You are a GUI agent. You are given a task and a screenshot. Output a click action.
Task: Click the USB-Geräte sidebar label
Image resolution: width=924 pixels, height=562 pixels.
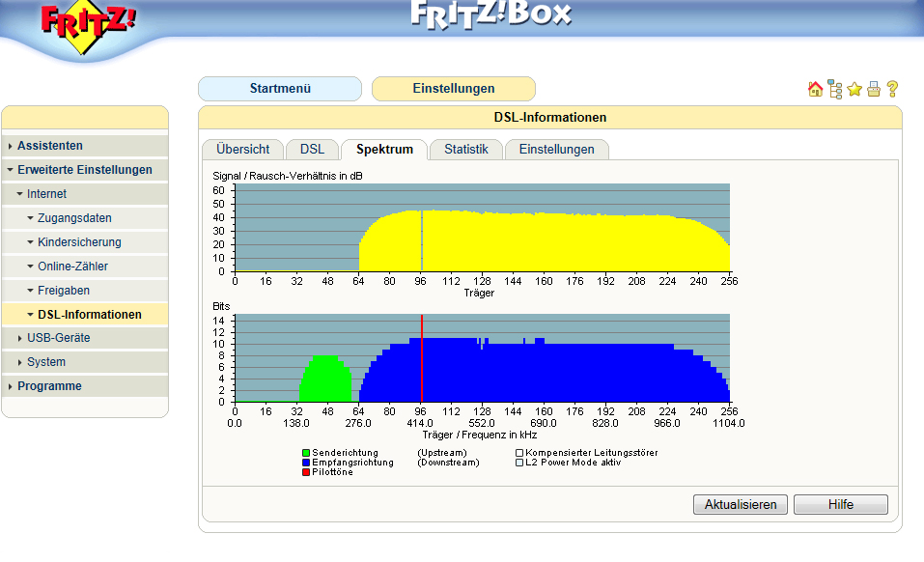click(x=58, y=338)
